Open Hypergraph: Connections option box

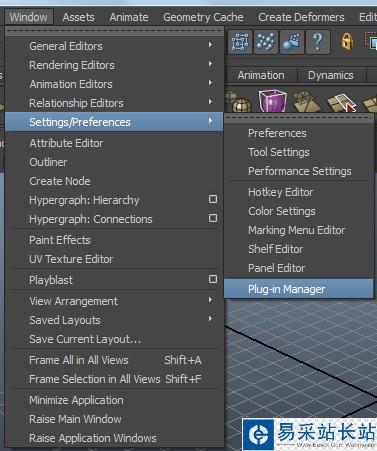click(213, 218)
